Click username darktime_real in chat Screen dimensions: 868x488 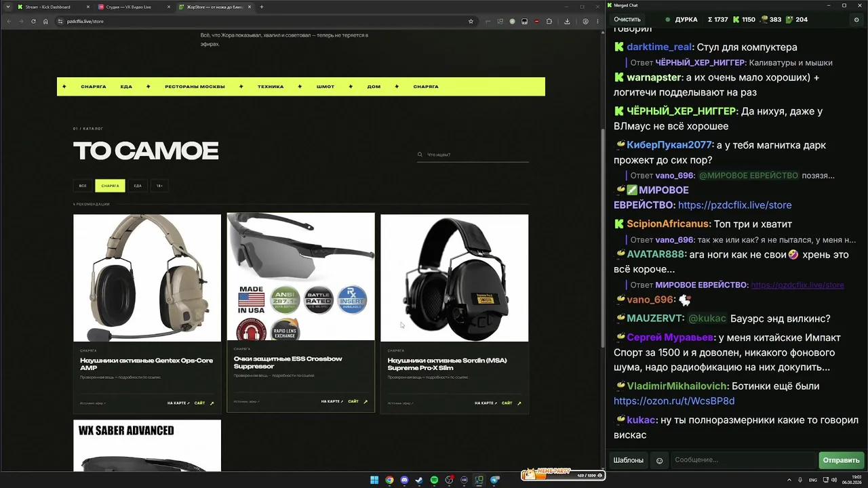click(x=659, y=47)
